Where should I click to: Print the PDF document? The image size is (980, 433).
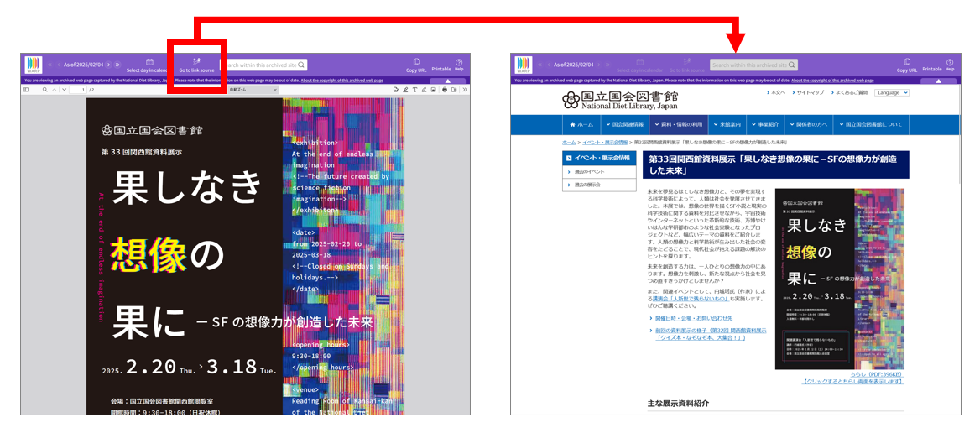pos(445,90)
